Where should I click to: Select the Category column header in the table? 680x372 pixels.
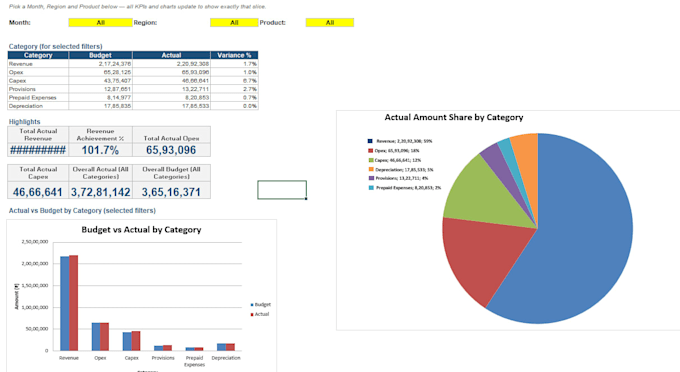tap(38, 55)
